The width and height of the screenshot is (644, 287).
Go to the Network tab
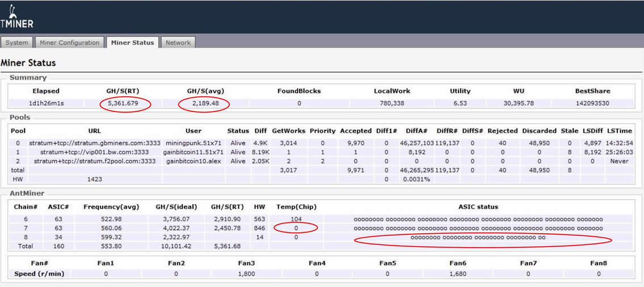[x=178, y=43]
